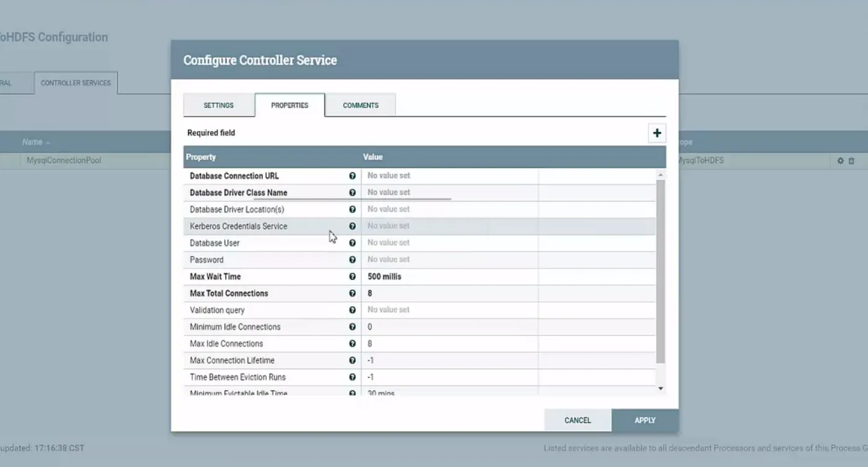Edit Password value field
This screenshot has height=467, width=868.
coord(449,260)
